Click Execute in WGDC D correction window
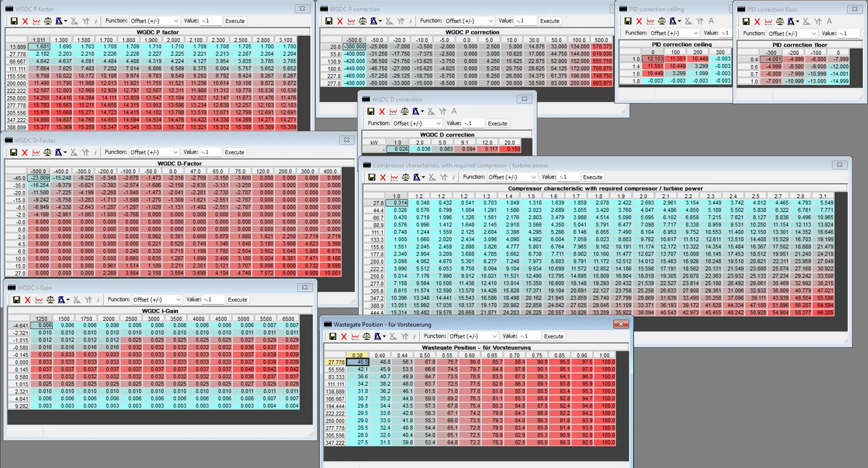This screenshot has width=868, height=468. point(498,123)
